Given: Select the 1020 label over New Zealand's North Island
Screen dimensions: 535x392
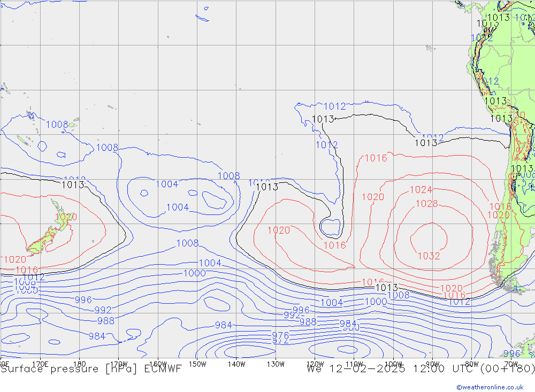Looking at the screenshot, I should [x=66, y=217].
